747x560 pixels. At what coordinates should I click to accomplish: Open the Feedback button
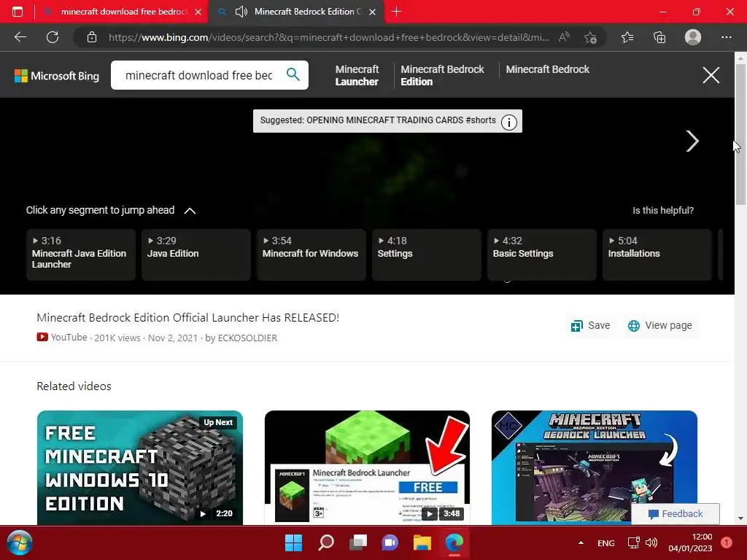point(676,514)
